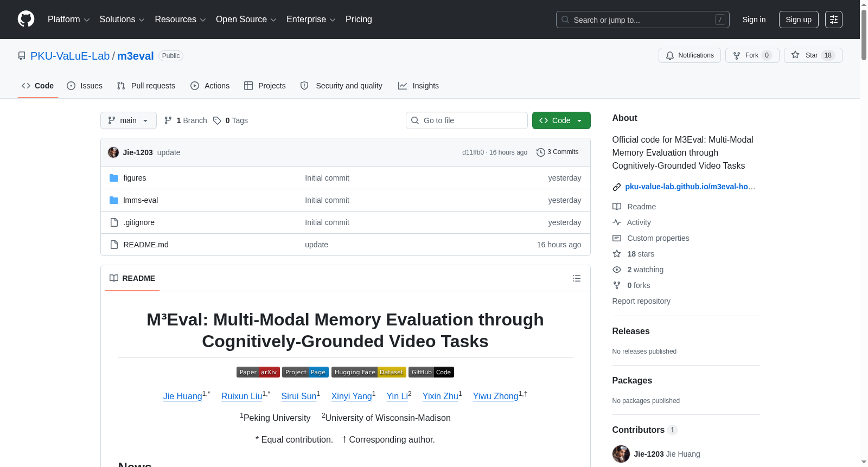This screenshot has height=467, width=868.
Task: Open the lmms-eval folder name
Action: [x=141, y=200]
